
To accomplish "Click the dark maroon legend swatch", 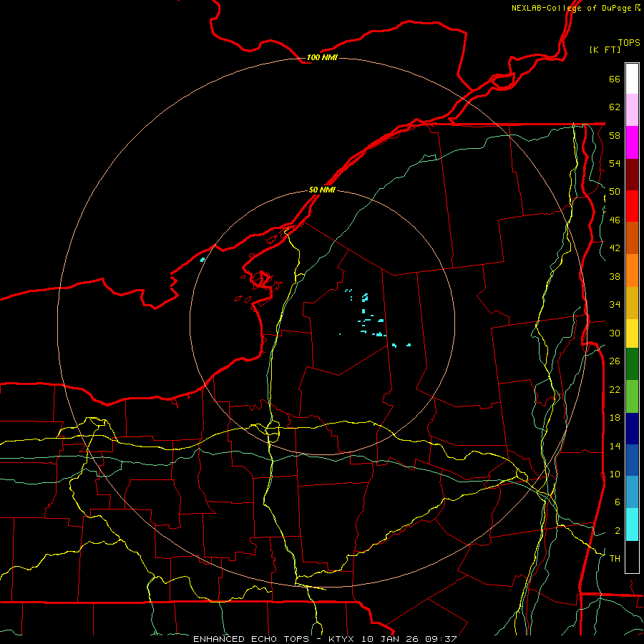I will [632, 174].
